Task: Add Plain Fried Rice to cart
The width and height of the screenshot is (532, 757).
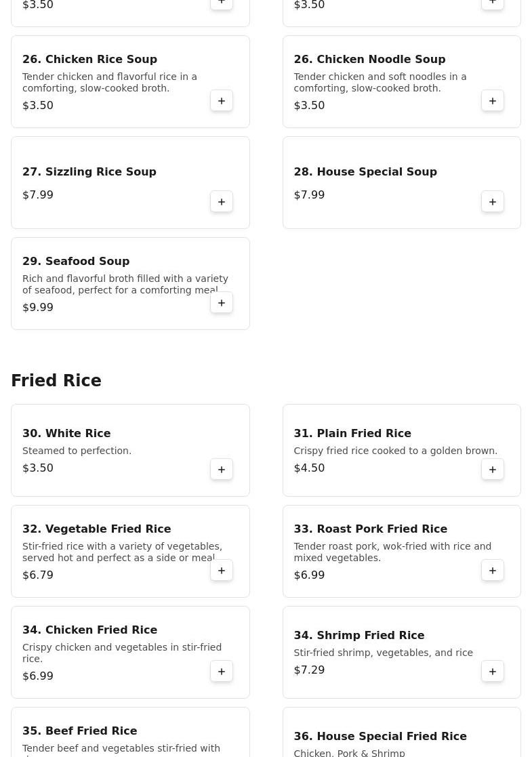Action: 493,469
